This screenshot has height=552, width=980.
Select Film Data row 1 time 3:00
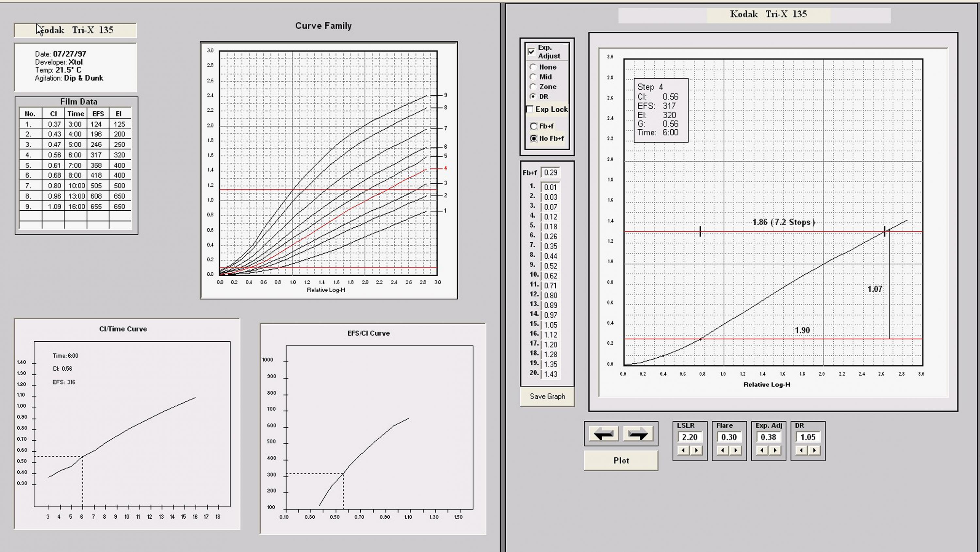pos(75,124)
